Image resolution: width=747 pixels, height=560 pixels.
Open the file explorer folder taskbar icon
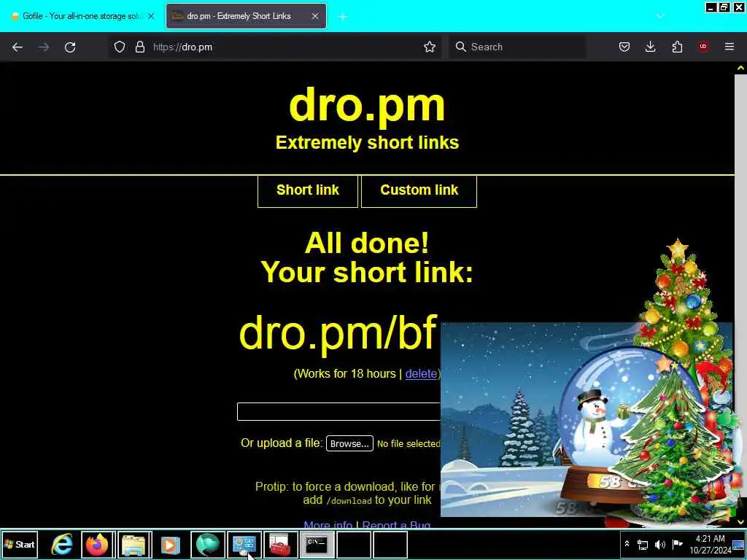[x=134, y=544]
